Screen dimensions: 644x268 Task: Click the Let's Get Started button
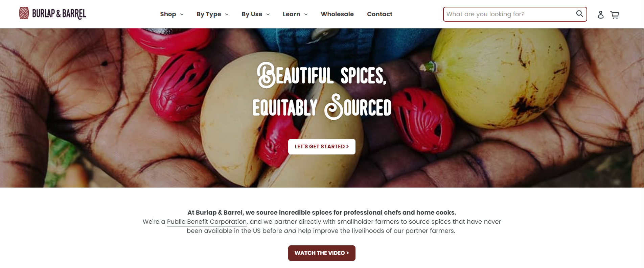[322, 147]
